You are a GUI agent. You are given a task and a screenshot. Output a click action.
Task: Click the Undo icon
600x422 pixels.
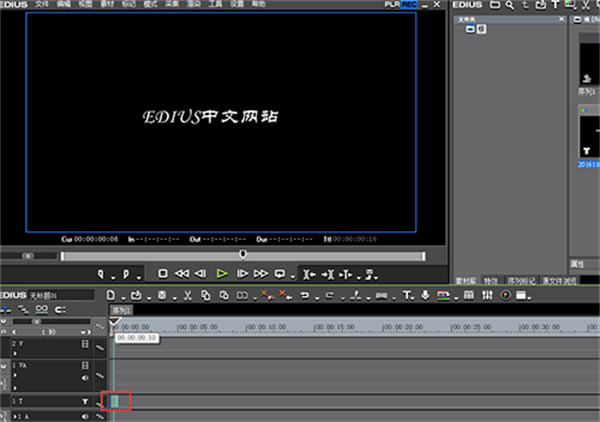click(305, 295)
